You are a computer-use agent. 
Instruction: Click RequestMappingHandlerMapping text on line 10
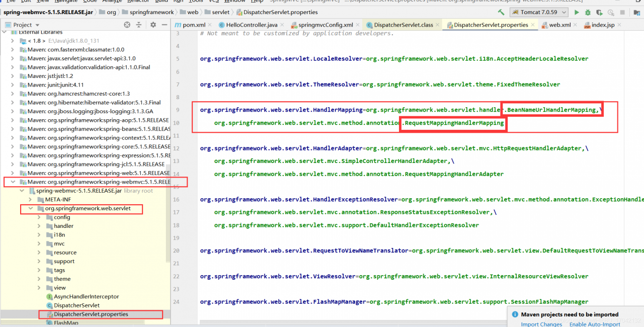[454, 123]
